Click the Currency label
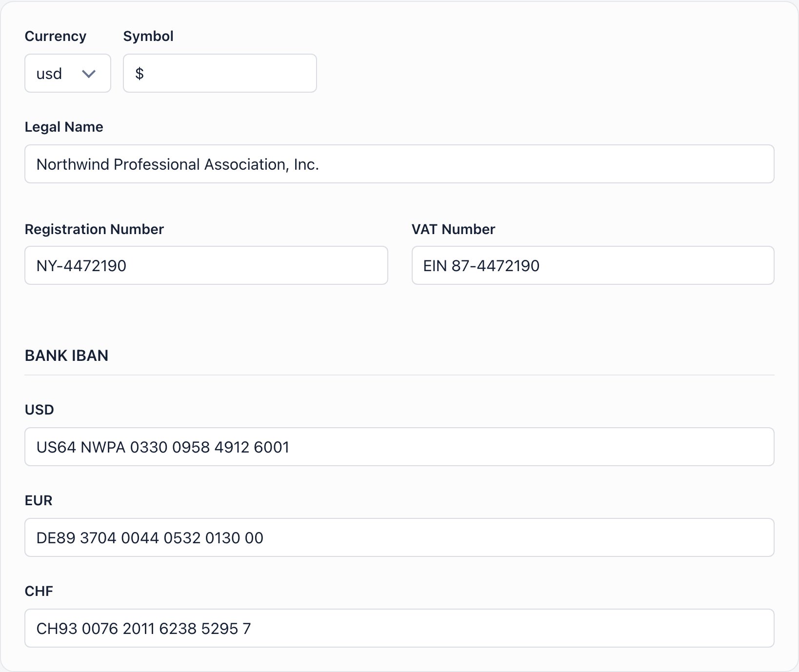The width and height of the screenshot is (799, 672). [56, 36]
